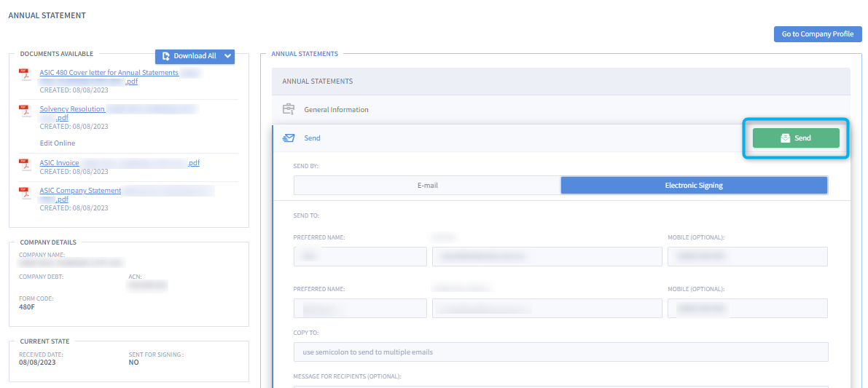The image size is (868, 388).
Task: Expand the Download All dropdown arrow
Action: click(x=227, y=56)
